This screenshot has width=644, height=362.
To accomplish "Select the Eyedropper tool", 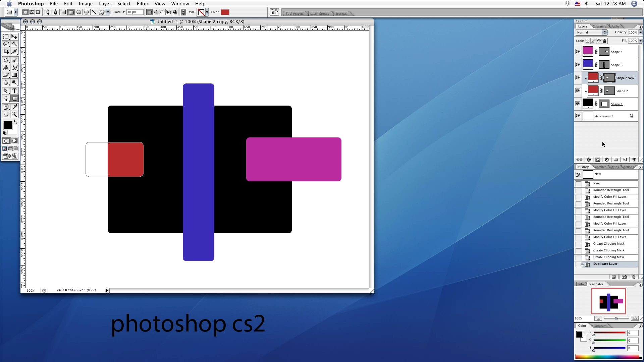I will coord(14,107).
